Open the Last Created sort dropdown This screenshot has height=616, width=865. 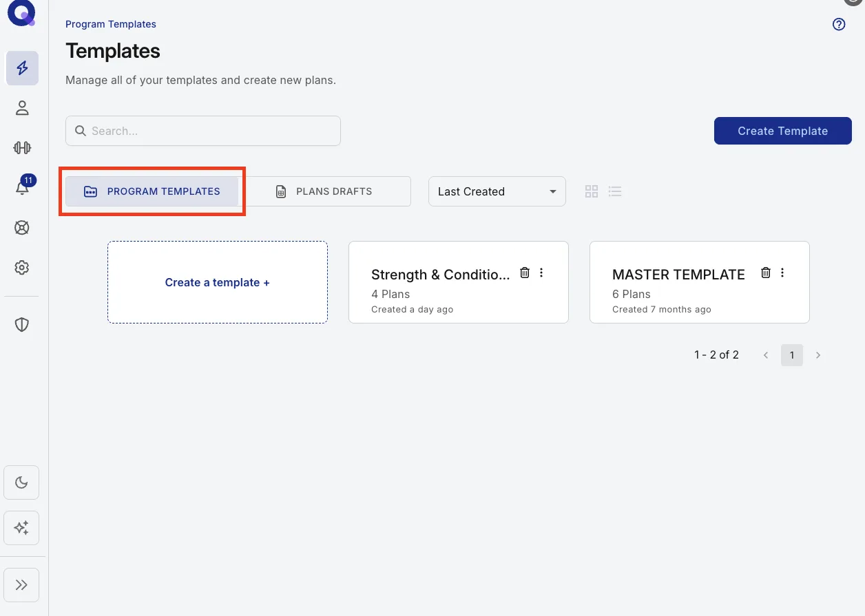coord(497,191)
